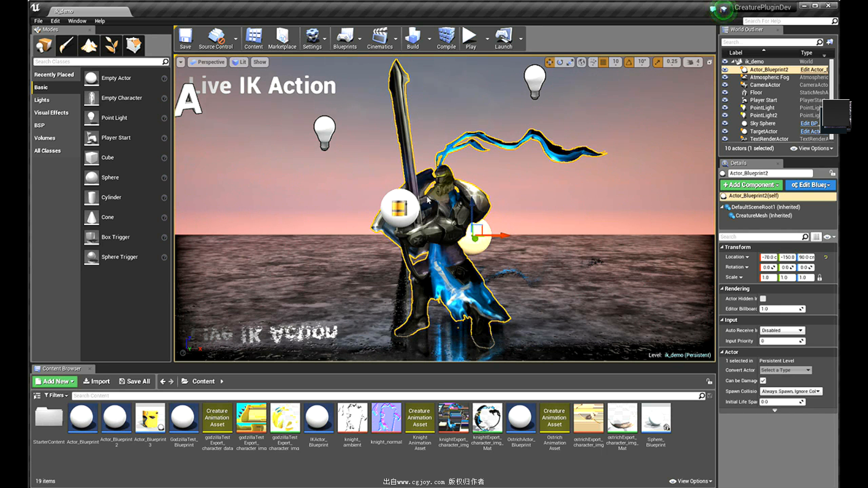
Task: Hide the Player Start with its eye icon
Action: coord(725,100)
